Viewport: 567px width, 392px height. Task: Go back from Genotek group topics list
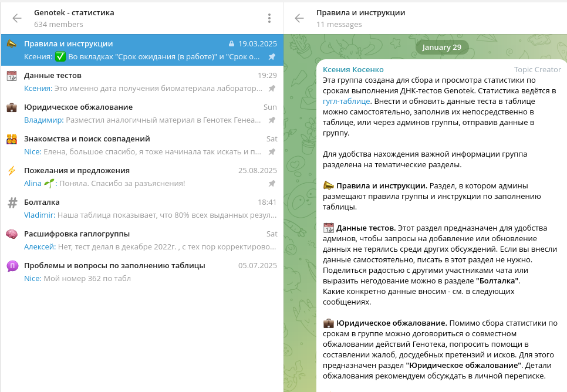pyautogui.click(x=17, y=18)
